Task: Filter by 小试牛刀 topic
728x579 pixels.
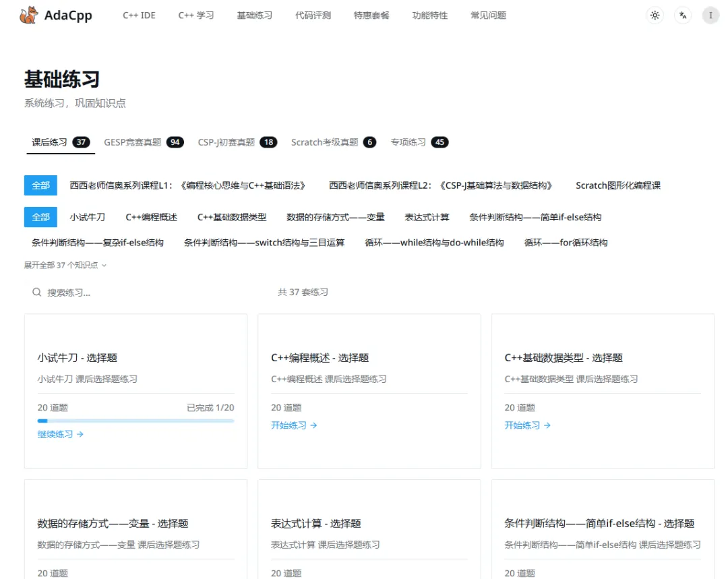Action: [87, 217]
